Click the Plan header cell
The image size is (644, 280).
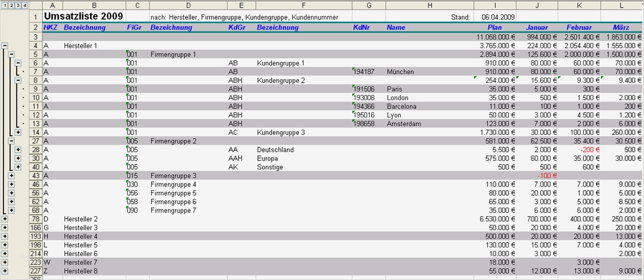click(x=495, y=28)
